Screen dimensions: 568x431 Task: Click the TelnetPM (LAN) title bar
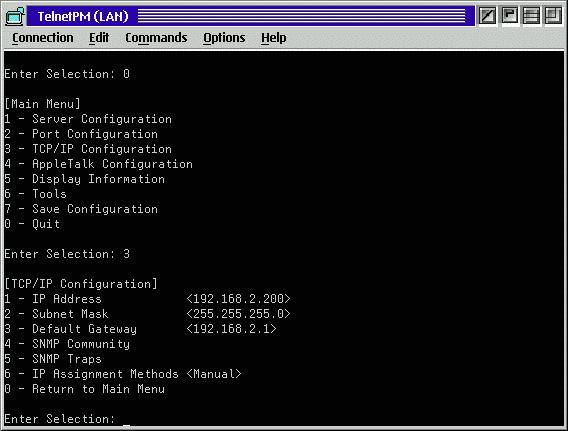(251, 16)
